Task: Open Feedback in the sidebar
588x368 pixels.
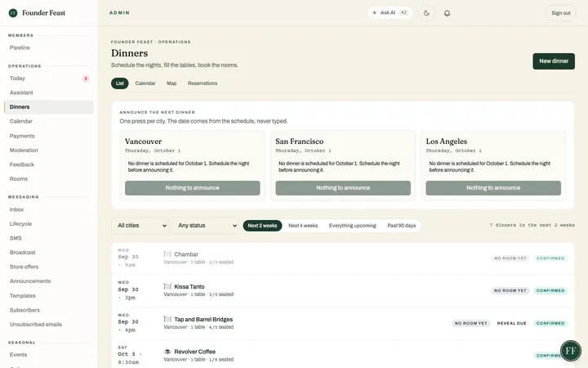Action: [x=49, y=164]
